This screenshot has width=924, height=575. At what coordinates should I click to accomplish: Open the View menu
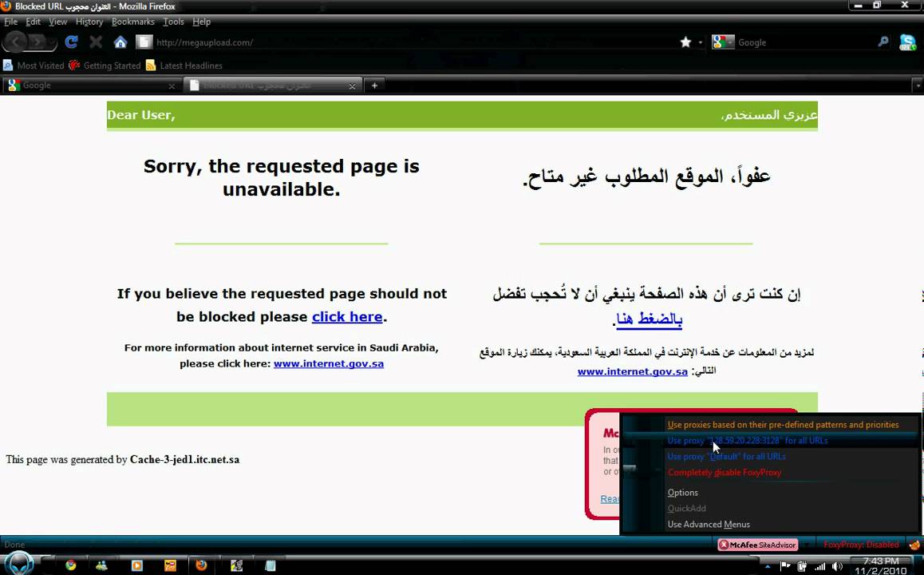pyautogui.click(x=57, y=22)
